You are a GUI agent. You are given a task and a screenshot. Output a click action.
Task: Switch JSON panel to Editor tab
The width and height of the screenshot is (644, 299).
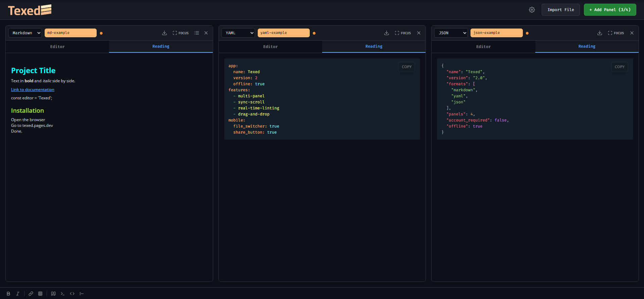[483, 47]
